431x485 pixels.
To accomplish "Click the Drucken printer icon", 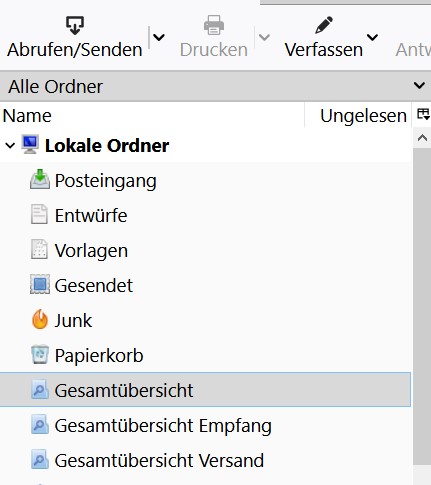I will [214, 25].
